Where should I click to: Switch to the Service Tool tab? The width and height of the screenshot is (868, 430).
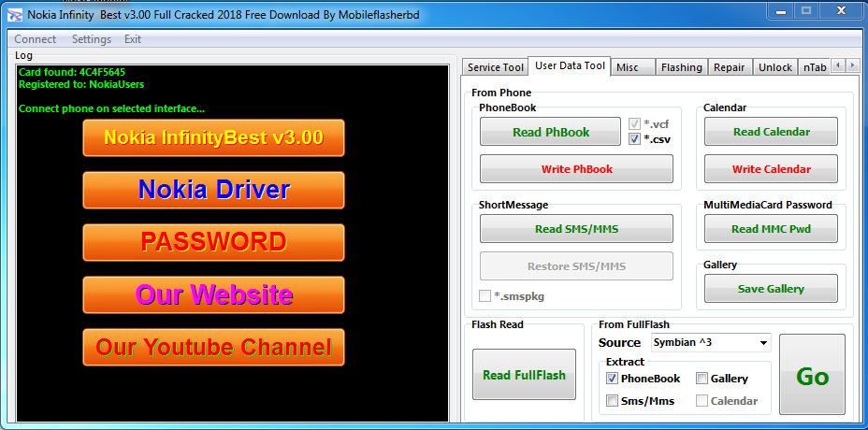pos(495,67)
